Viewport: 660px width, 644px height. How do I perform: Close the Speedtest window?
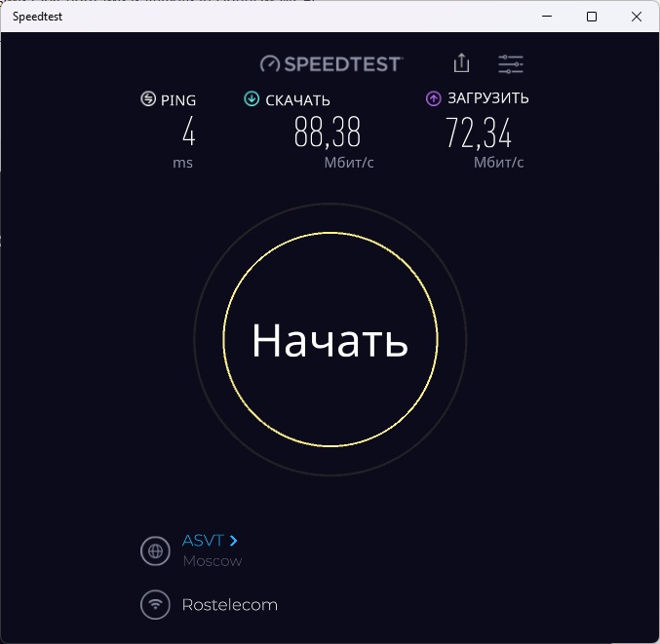pyautogui.click(x=637, y=17)
